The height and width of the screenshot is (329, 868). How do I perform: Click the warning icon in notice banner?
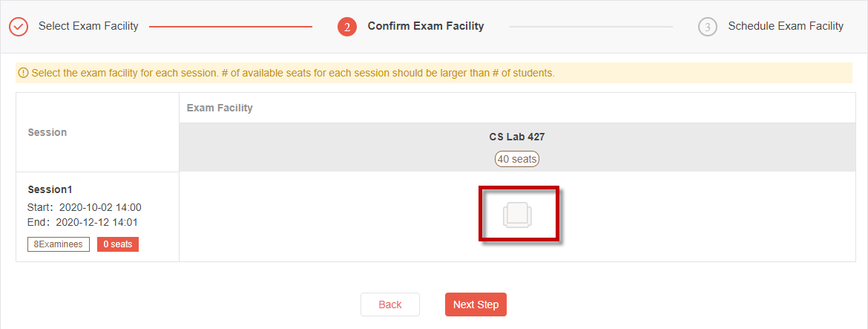coord(23,73)
